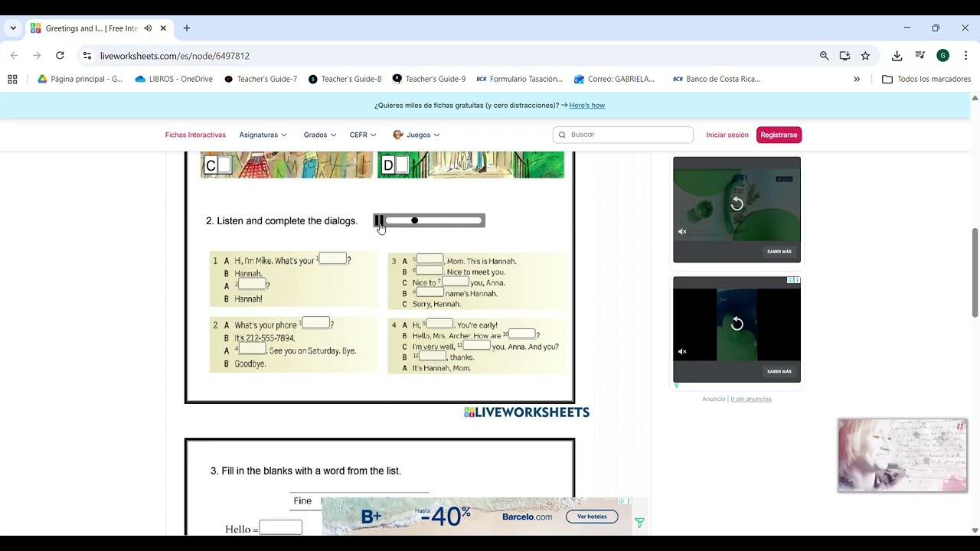Open the apps grid in bookmarks bar
This screenshot has height=551, width=980.
(12, 79)
